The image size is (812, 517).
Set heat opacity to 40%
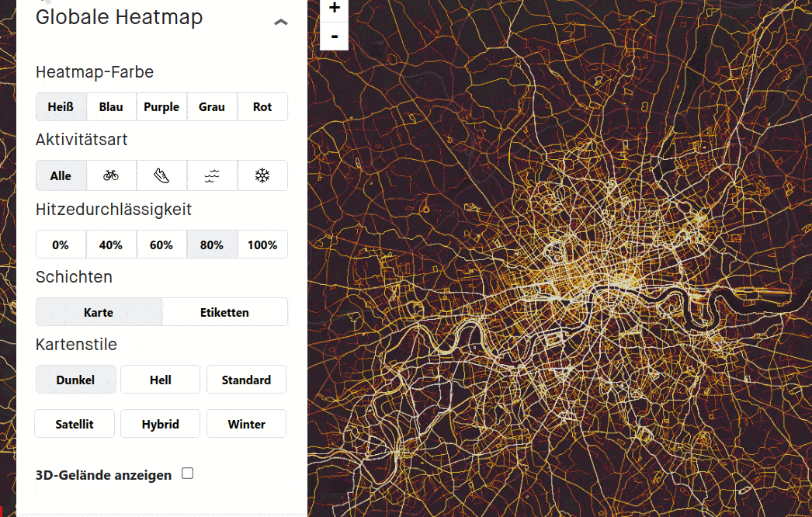pos(111,245)
